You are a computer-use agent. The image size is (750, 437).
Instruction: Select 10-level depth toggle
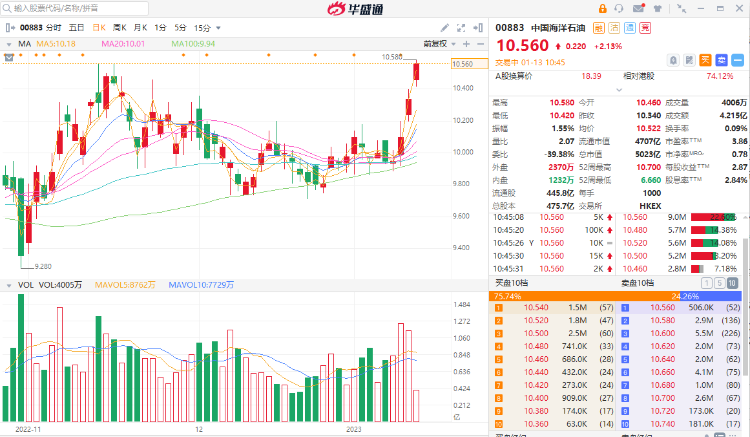(x=732, y=283)
